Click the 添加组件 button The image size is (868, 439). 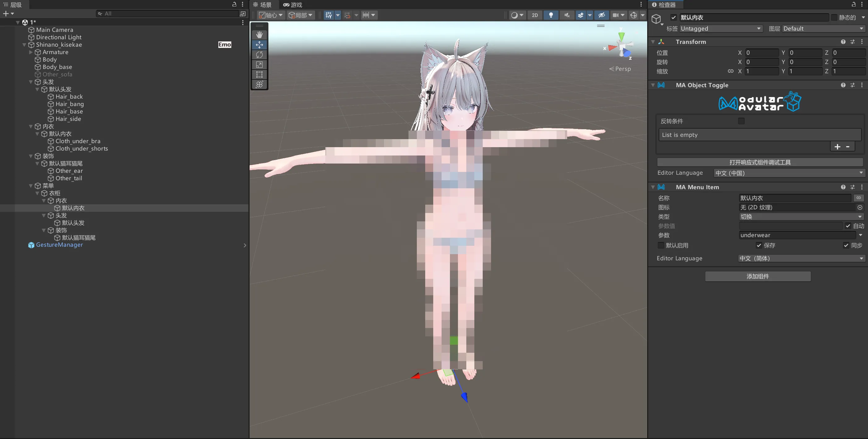[x=758, y=276]
